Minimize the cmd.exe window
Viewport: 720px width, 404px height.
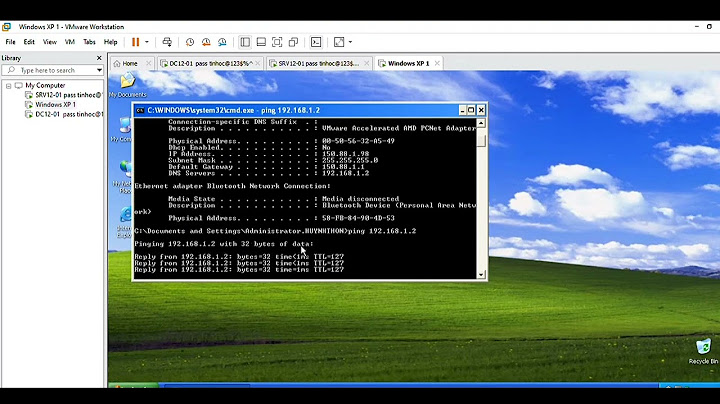pyautogui.click(x=462, y=110)
